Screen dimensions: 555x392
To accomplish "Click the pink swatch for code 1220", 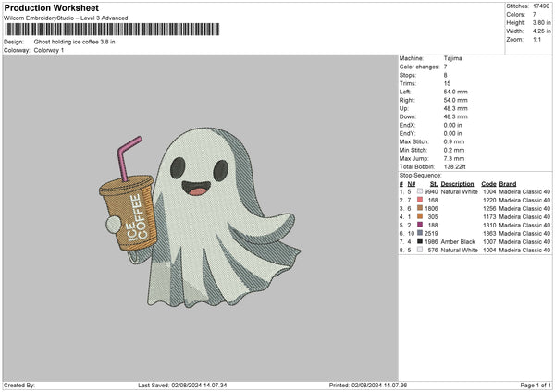I will 420,200.
